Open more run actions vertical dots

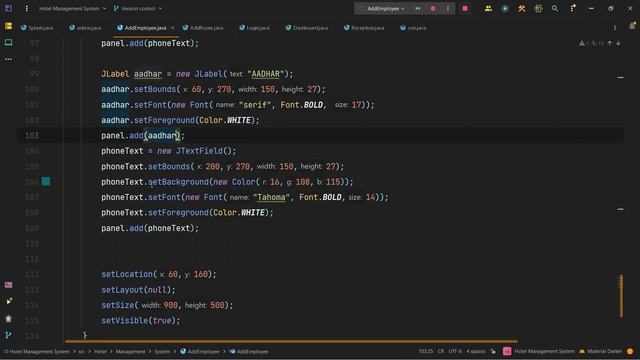(448, 9)
